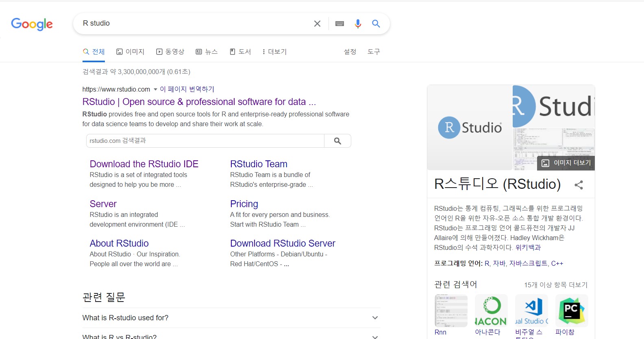Select the 전체 tab
Screen dimensions: 644x339
click(94, 52)
